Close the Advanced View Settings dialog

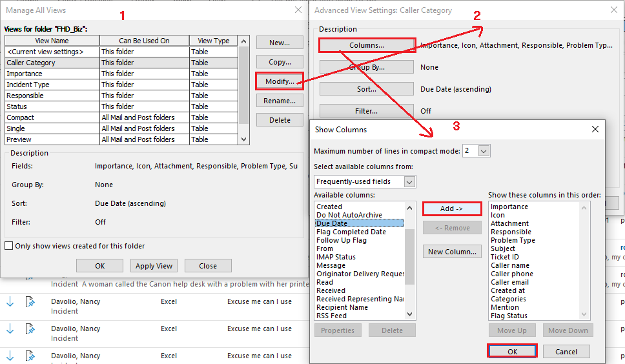[613, 10]
